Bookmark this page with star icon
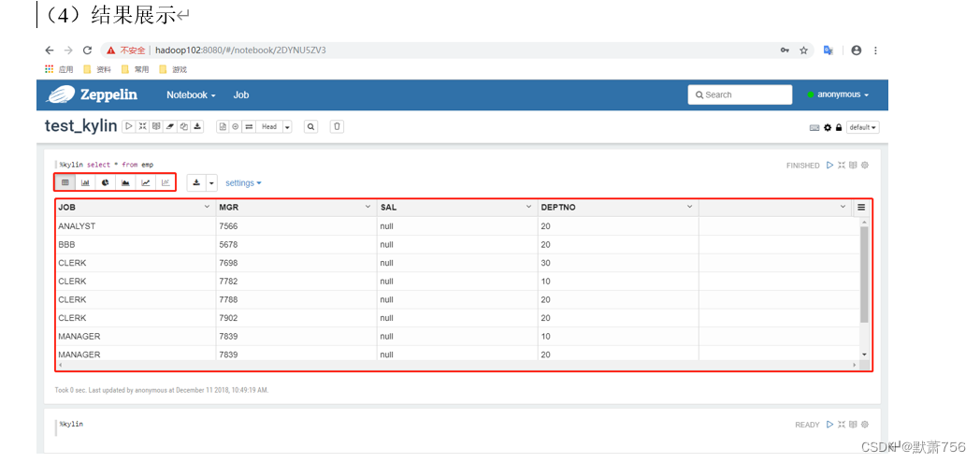Image resolution: width=980 pixels, height=463 pixels. point(804,51)
